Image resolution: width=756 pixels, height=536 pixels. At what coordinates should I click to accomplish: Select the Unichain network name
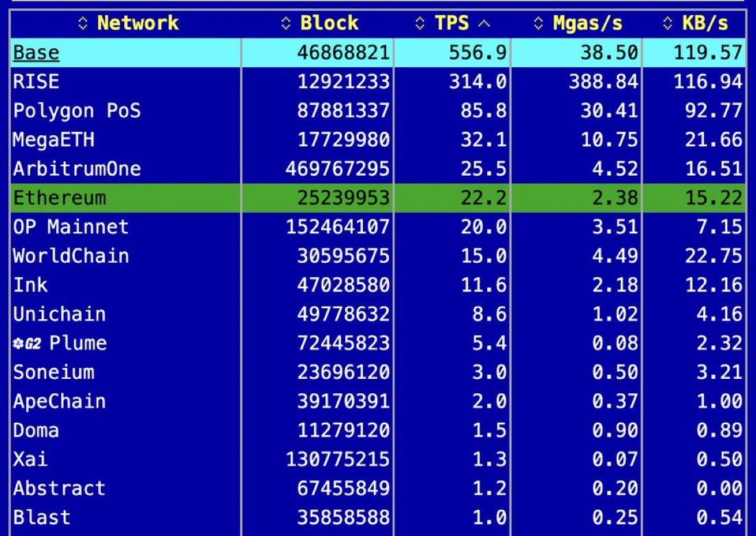pyautogui.click(x=60, y=314)
